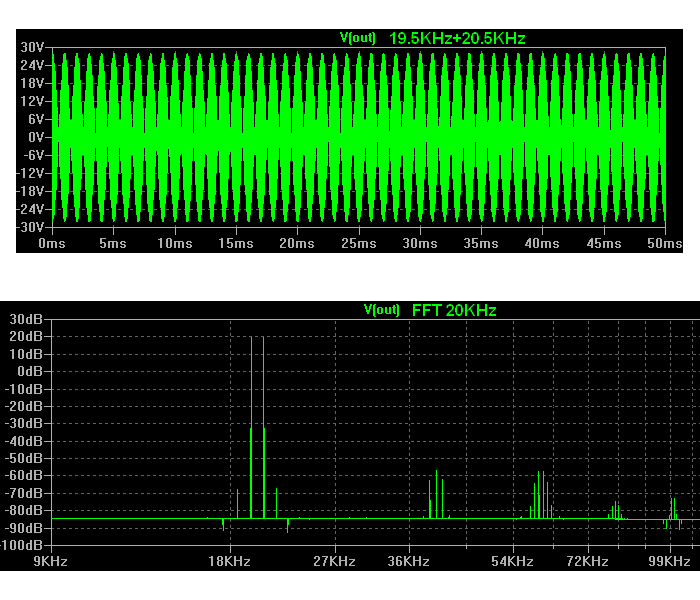Viewport: 700px width, 600px height.
Task: Click the -12V axis label
Action: 30,173
